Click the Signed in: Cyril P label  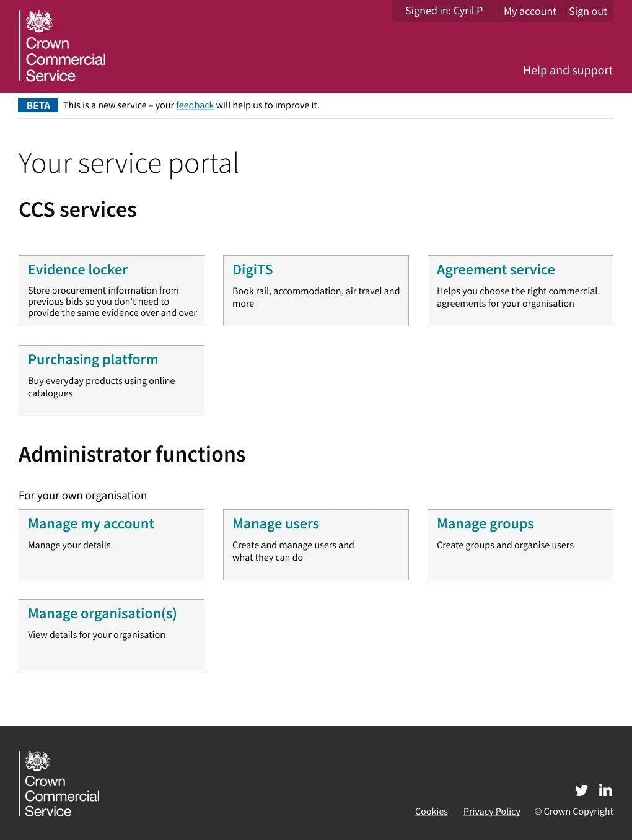(443, 10)
